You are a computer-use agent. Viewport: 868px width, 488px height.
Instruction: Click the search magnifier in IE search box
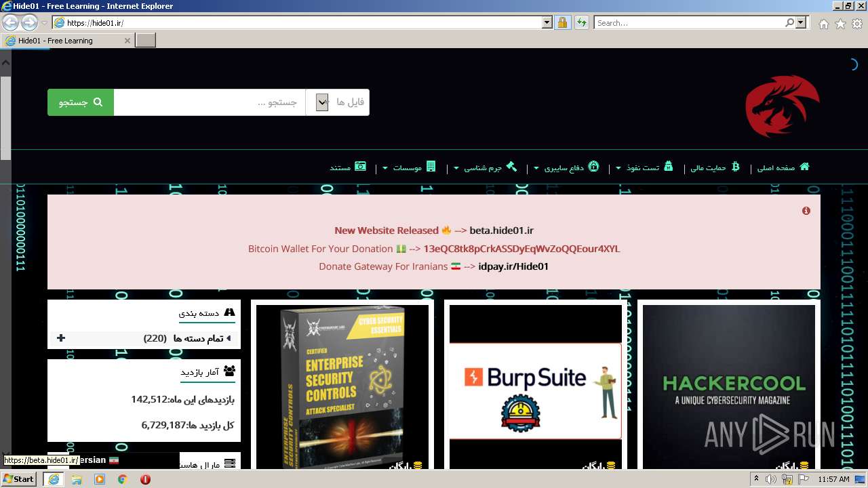click(789, 22)
